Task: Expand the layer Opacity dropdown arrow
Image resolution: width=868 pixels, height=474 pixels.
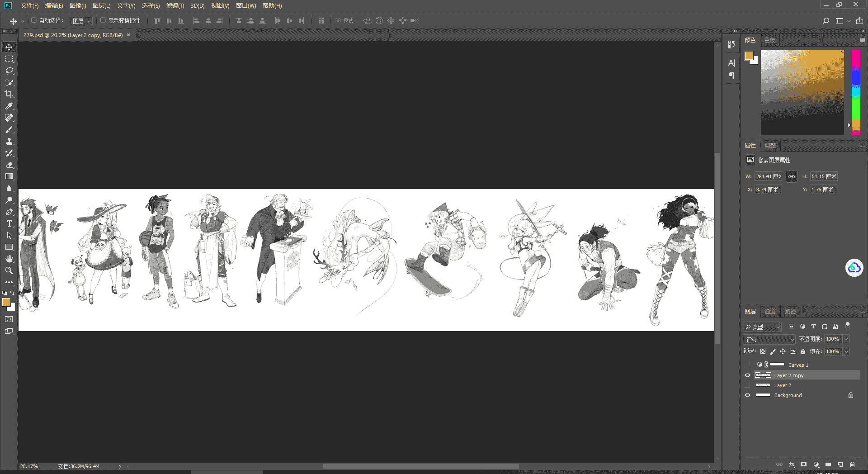Action: [x=846, y=339]
